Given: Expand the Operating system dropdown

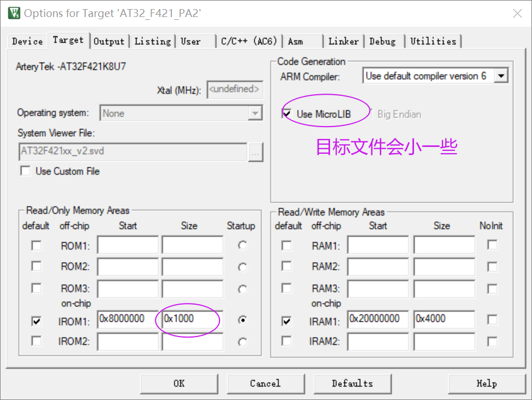Looking at the screenshot, I should pos(255,113).
